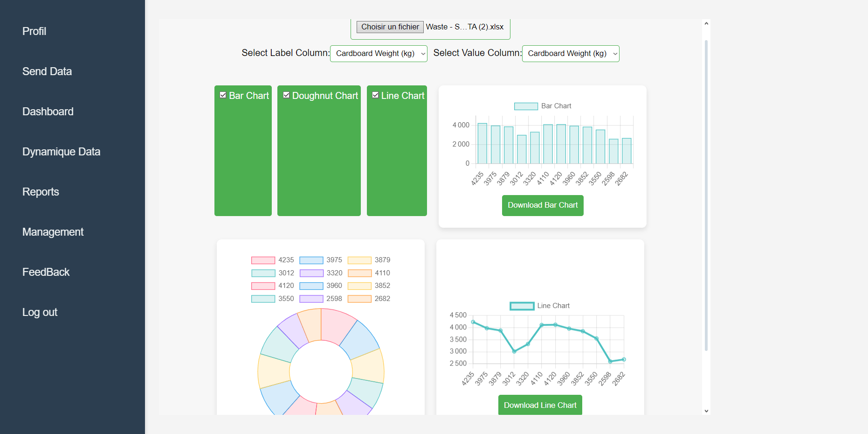Click the Bar Chart legend color box
Screen dimensions: 868x434
(526, 106)
